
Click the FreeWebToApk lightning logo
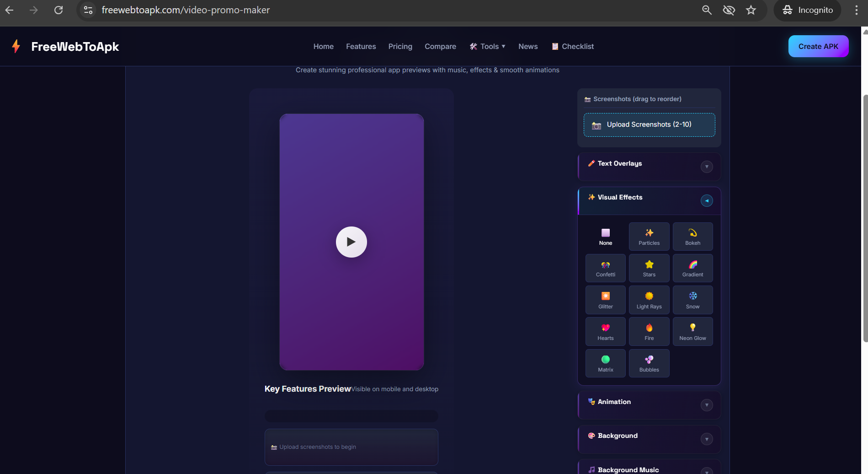[x=16, y=46]
